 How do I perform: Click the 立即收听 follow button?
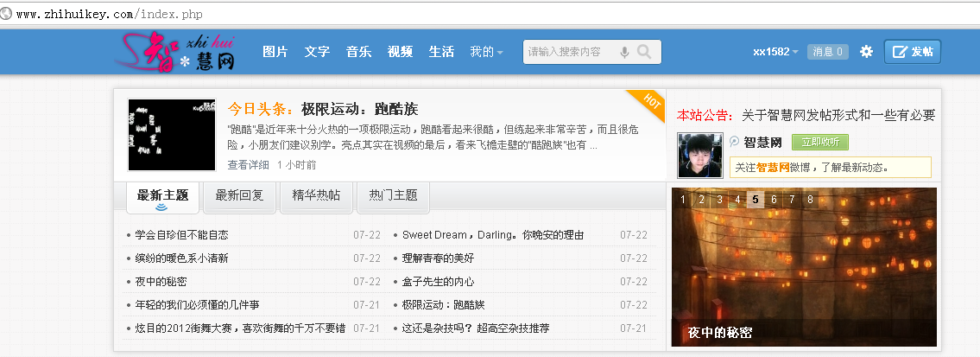[820, 142]
